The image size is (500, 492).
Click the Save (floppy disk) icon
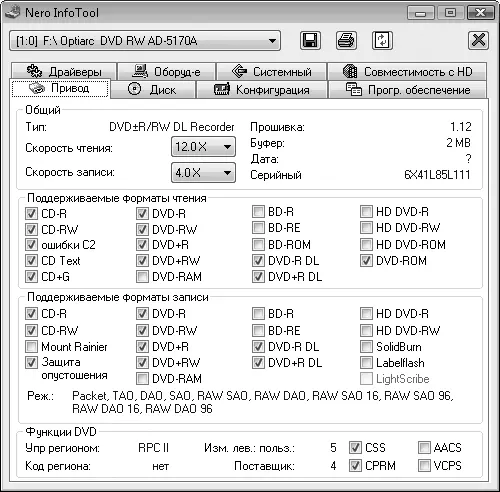tap(310, 41)
